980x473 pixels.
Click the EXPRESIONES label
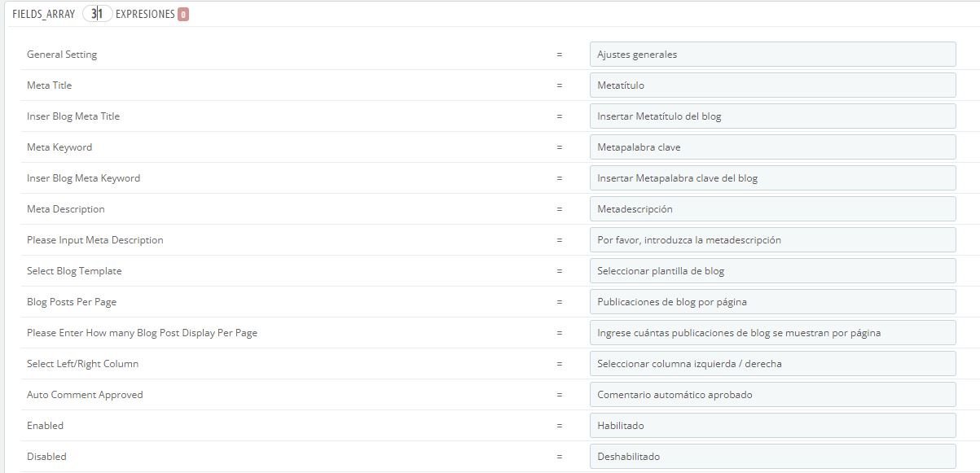click(x=145, y=15)
